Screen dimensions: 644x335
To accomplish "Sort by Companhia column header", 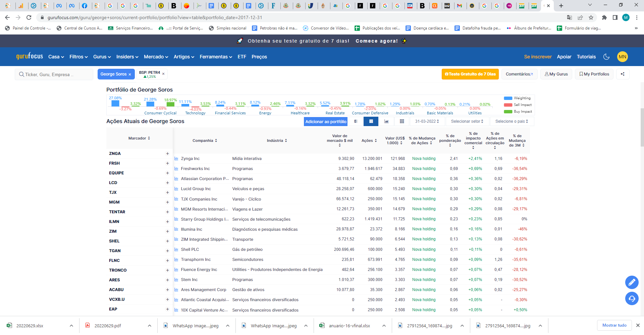I will [x=205, y=141].
